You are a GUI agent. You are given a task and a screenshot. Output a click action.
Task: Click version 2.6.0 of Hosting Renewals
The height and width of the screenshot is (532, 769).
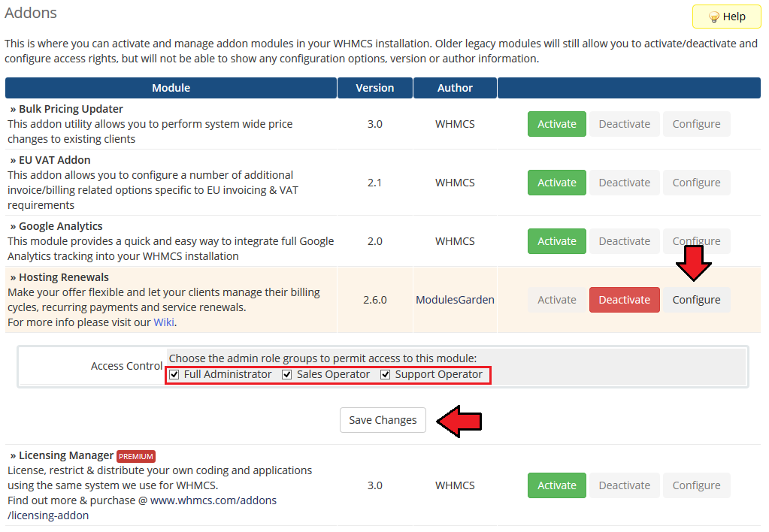[x=374, y=300]
